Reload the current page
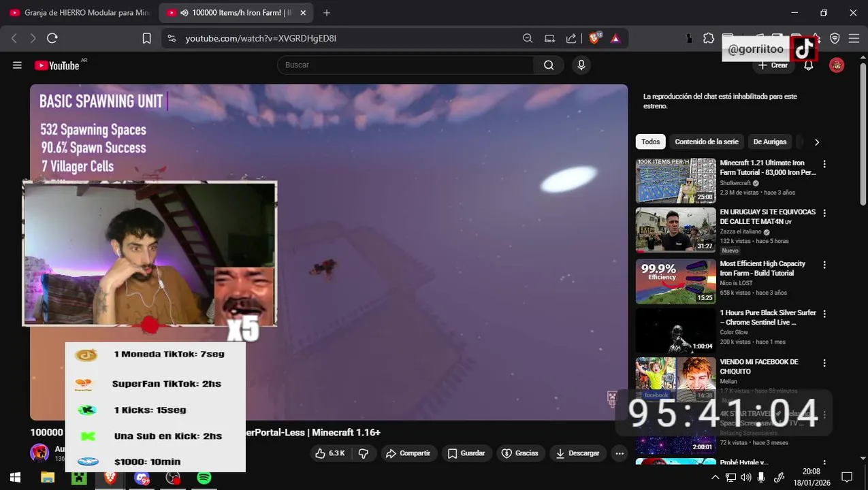Screen dimensions: 868x490 (x=52, y=39)
